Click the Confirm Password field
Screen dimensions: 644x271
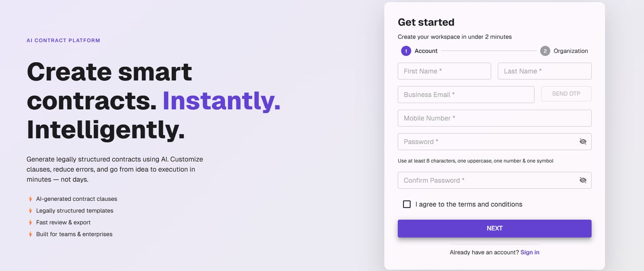click(x=485, y=180)
